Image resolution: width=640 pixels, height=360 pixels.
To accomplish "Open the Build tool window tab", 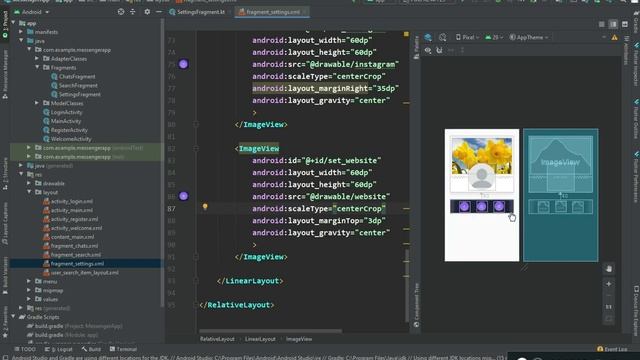I will 91,349.
